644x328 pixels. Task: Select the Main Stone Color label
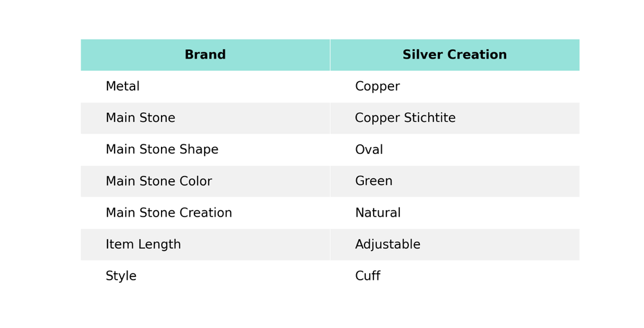pyautogui.click(x=158, y=181)
